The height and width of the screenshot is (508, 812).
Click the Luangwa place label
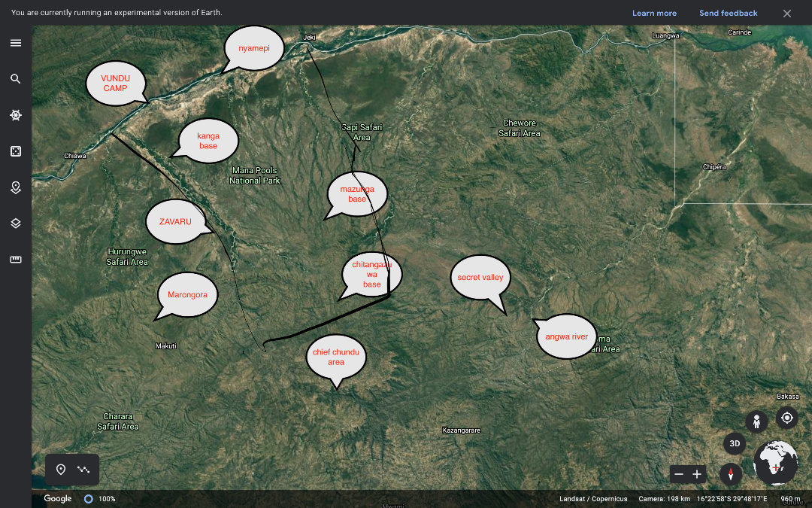(665, 35)
